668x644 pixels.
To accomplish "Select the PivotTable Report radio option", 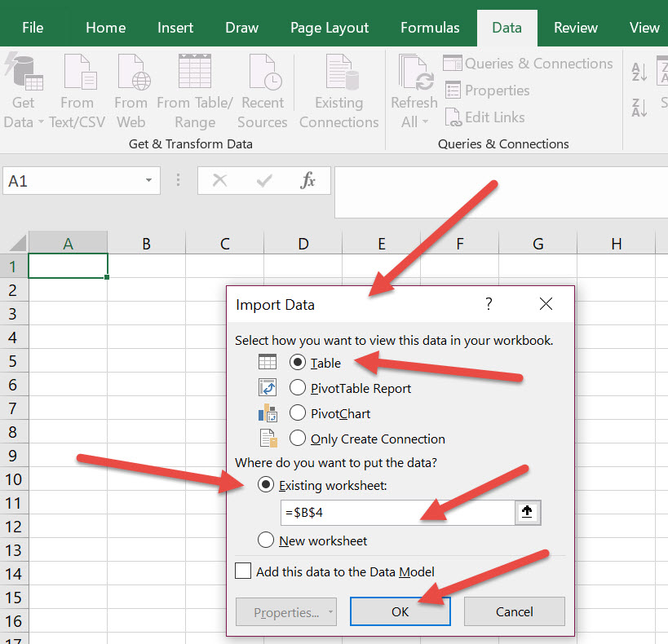I will (x=298, y=388).
